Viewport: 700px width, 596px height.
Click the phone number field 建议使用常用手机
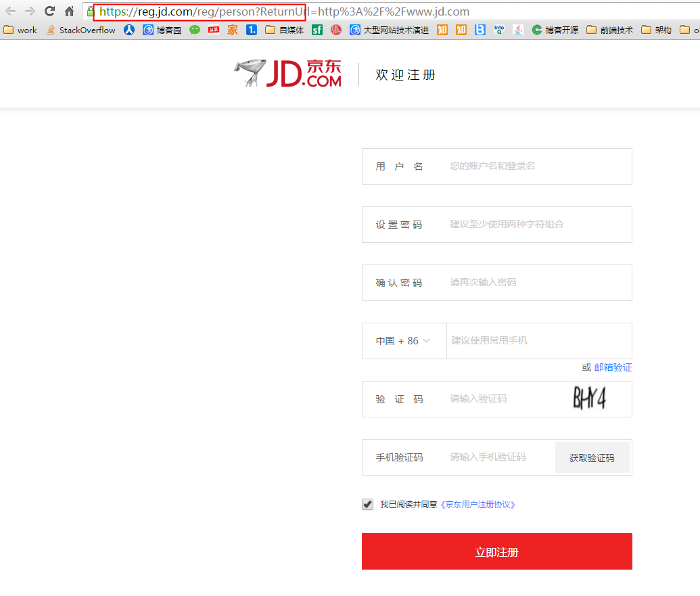539,341
